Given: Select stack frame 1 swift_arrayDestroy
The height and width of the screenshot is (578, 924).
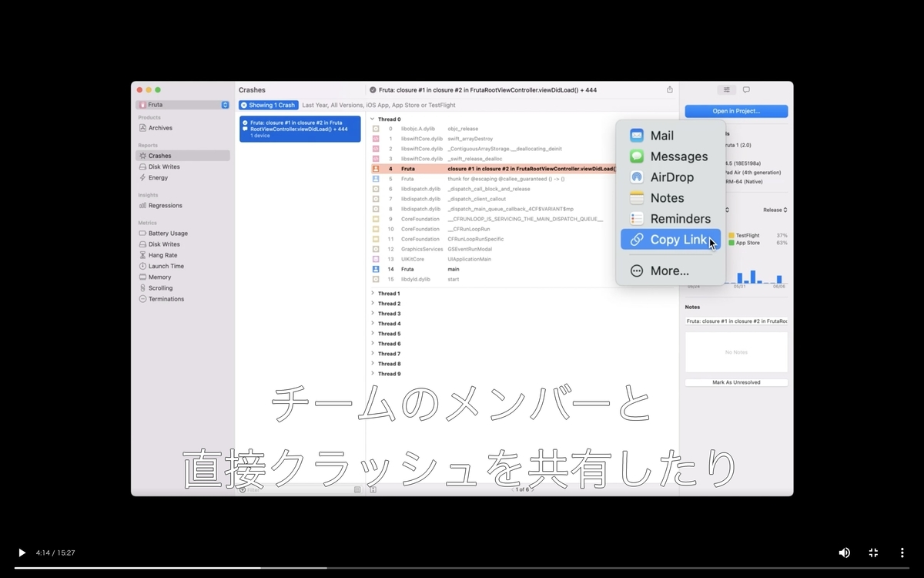Looking at the screenshot, I should tap(493, 139).
